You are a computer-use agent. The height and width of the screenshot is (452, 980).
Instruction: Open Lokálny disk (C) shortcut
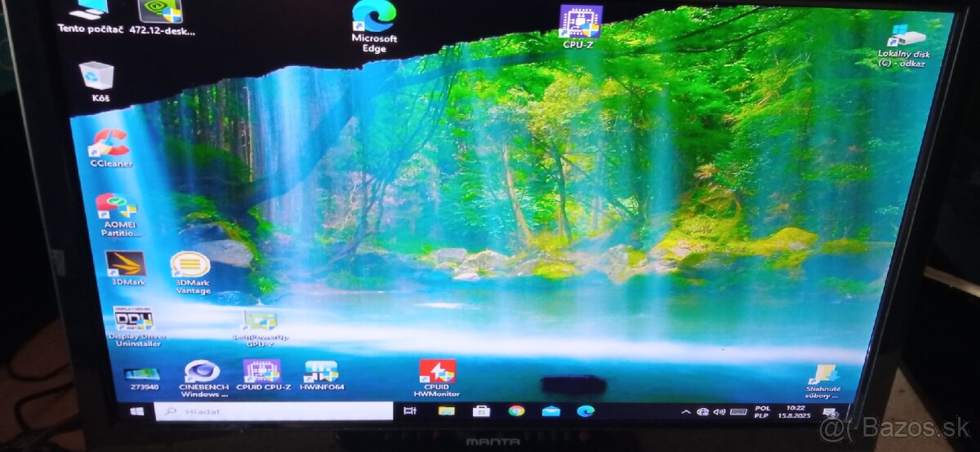(904, 46)
